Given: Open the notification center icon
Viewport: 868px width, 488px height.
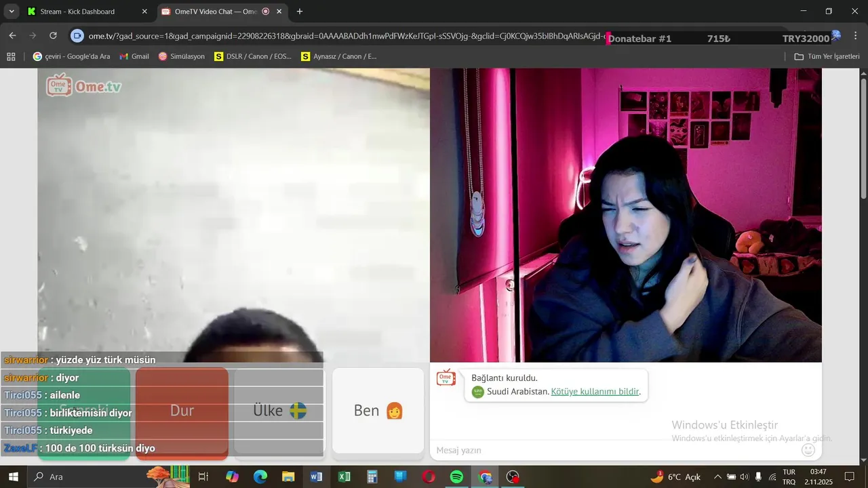Looking at the screenshot, I should point(849,476).
